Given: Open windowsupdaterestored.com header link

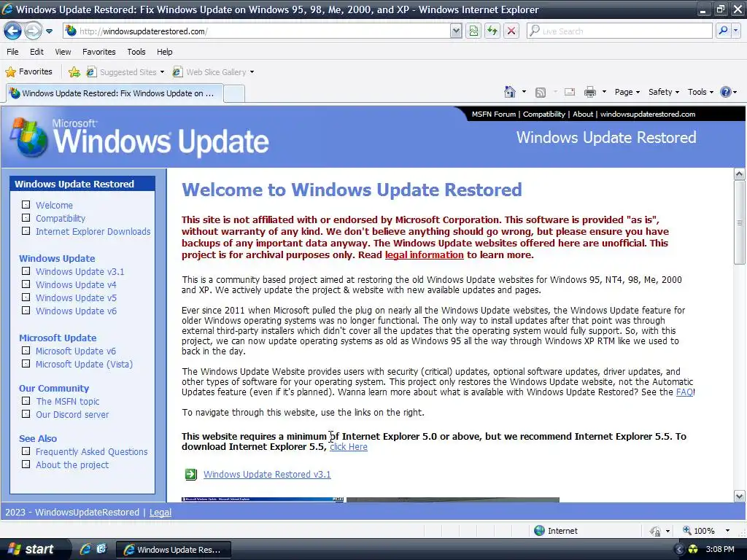Looking at the screenshot, I should click(648, 114).
